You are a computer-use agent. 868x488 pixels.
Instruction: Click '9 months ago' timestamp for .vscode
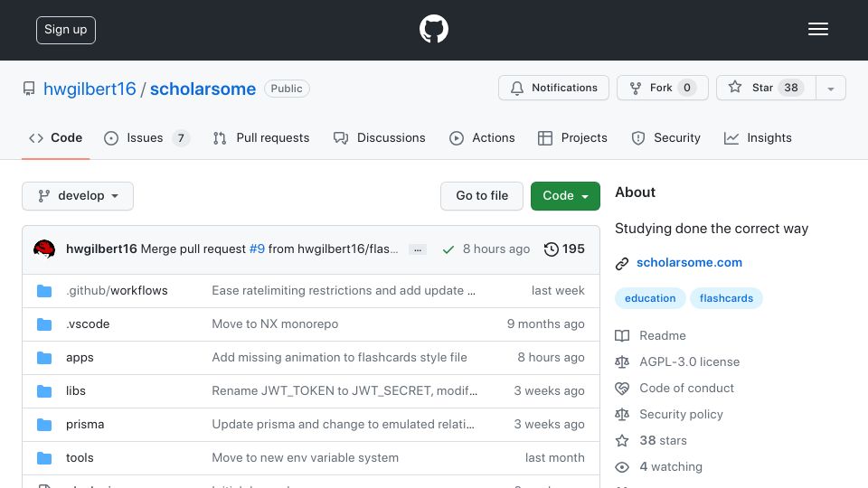(x=546, y=324)
